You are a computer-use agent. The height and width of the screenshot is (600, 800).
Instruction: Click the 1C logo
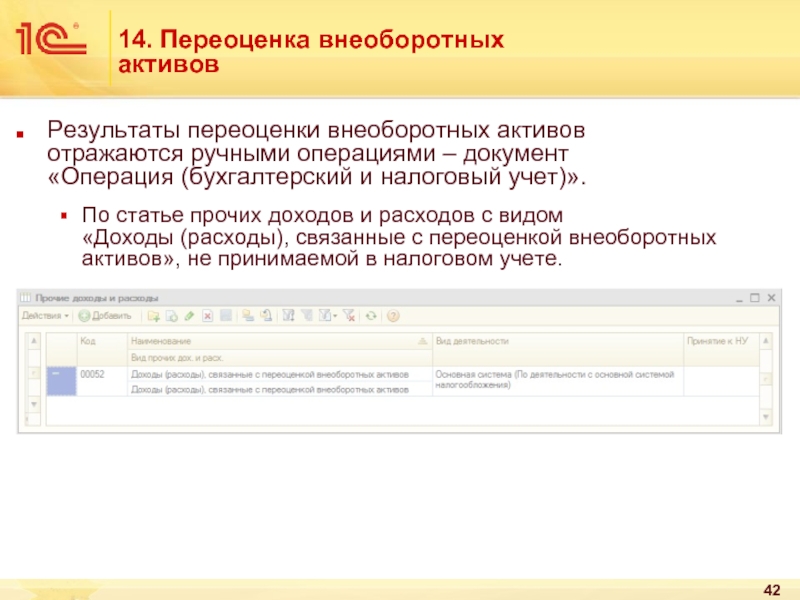pyautogui.click(x=51, y=38)
